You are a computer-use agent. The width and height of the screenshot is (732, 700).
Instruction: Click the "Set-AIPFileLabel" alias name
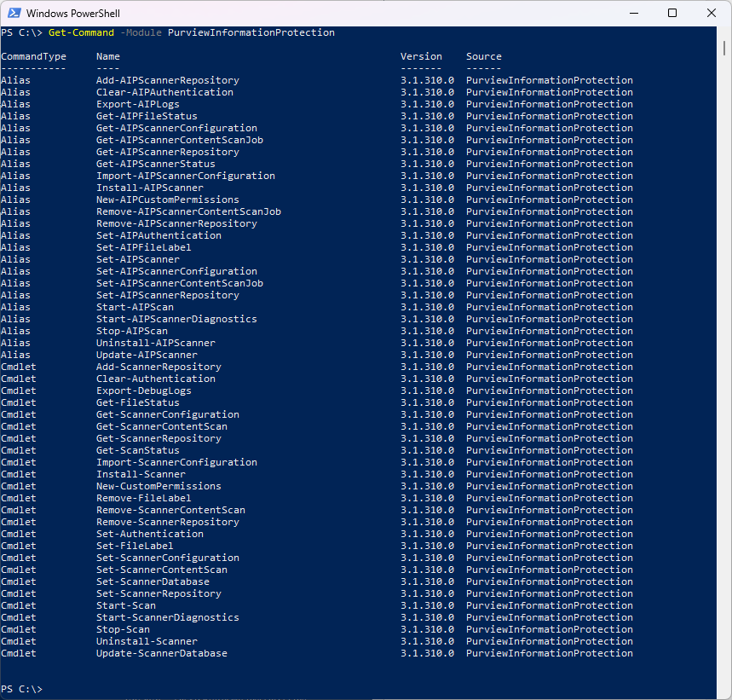pos(144,247)
